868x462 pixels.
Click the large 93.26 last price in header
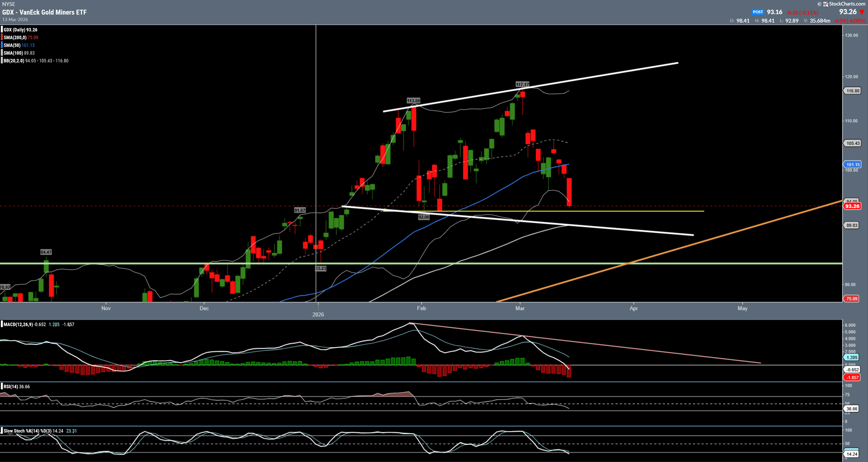click(x=848, y=12)
